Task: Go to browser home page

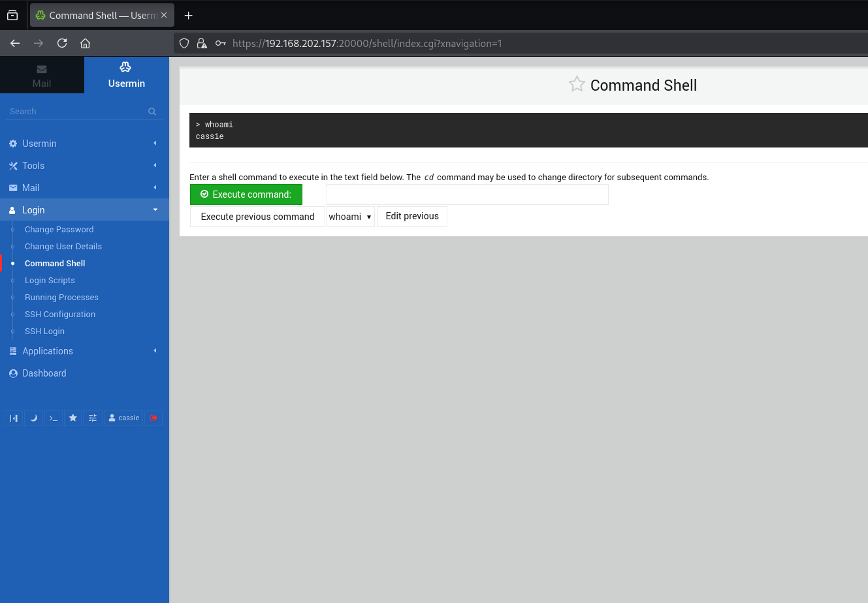Action: [85, 43]
